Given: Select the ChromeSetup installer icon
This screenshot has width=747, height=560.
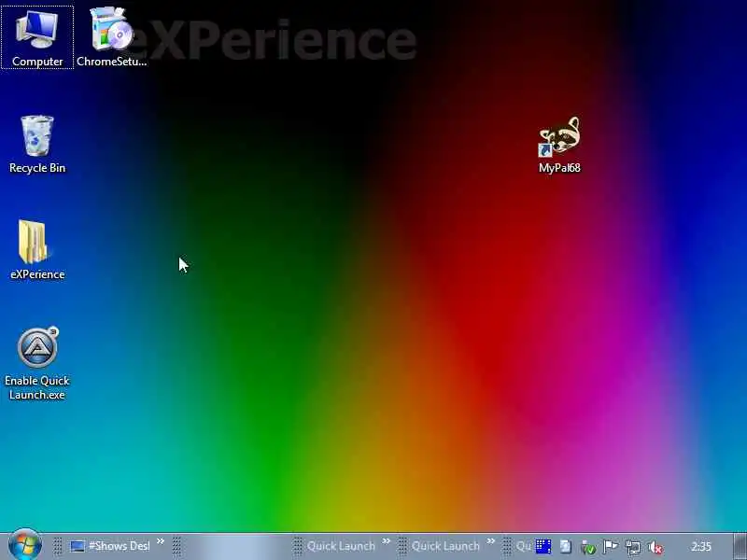Looking at the screenshot, I should click(111, 38).
